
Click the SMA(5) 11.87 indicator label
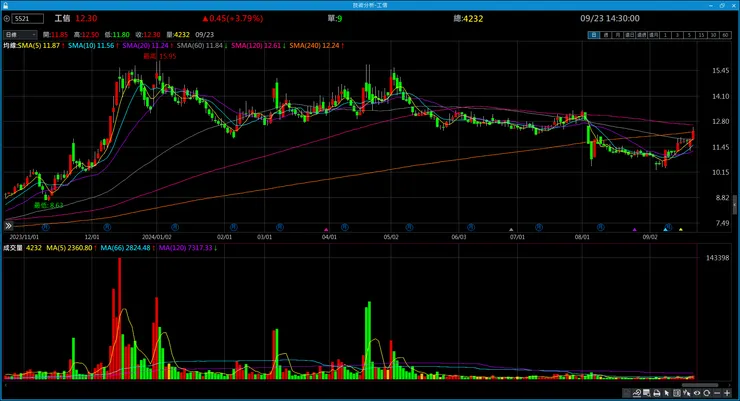pyautogui.click(x=41, y=46)
